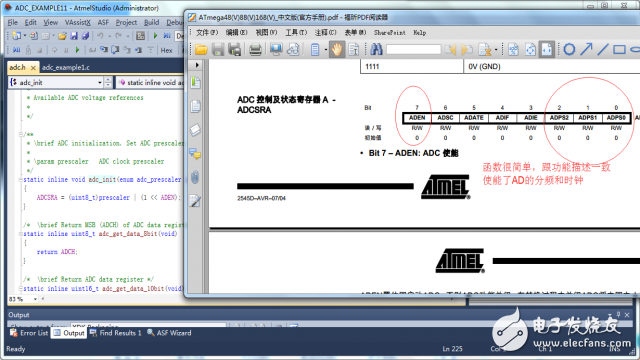640x360 pixels.
Task: Select the Hand tool in PDF reader
Action: coord(337,50)
